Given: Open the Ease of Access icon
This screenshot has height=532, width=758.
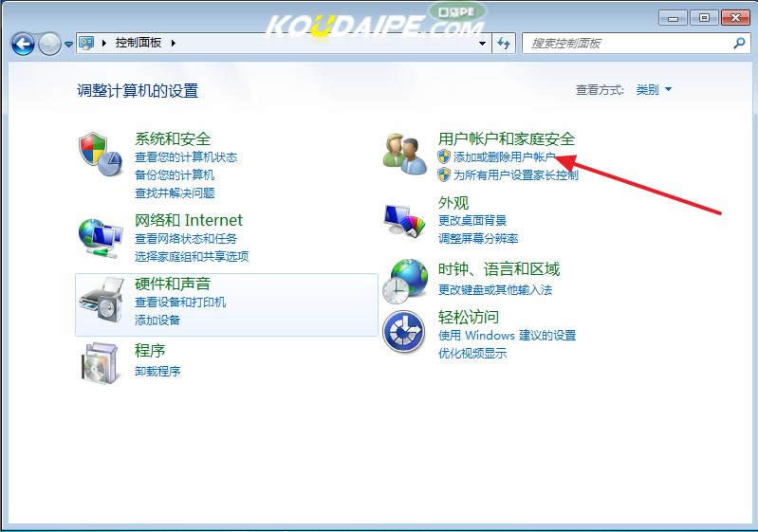Looking at the screenshot, I should 405,333.
